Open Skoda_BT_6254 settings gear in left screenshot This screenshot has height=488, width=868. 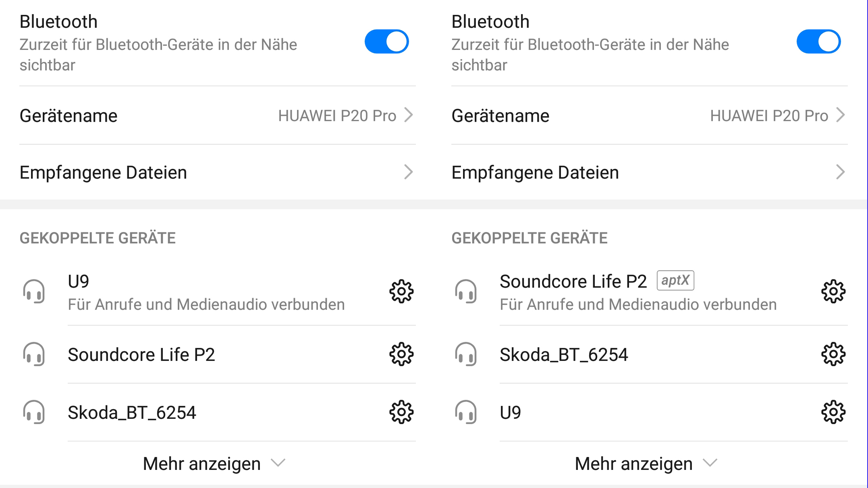pos(401,412)
